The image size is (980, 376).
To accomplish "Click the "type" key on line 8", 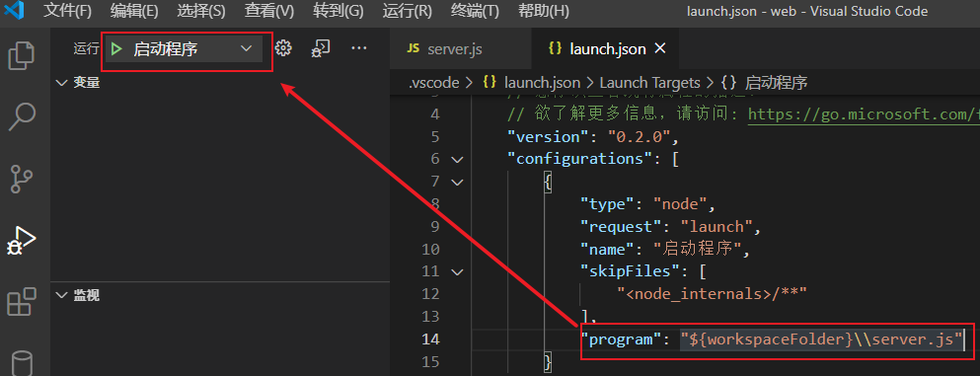I will tap(608, 203).
